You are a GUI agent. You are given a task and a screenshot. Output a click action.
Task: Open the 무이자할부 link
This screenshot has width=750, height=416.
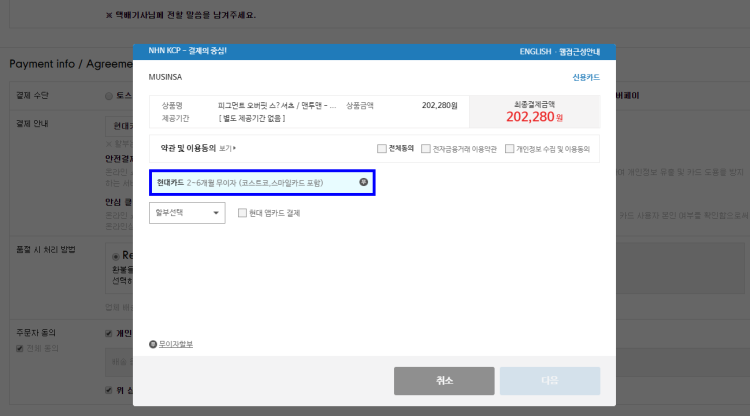coord(175,344)
